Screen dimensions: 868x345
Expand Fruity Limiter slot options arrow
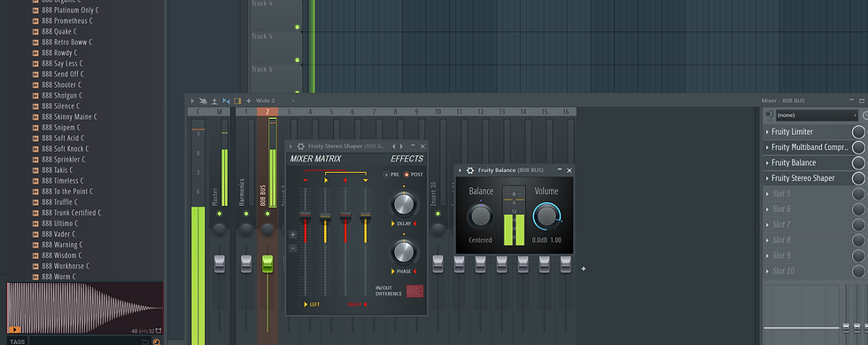click(x=767, y=132)
